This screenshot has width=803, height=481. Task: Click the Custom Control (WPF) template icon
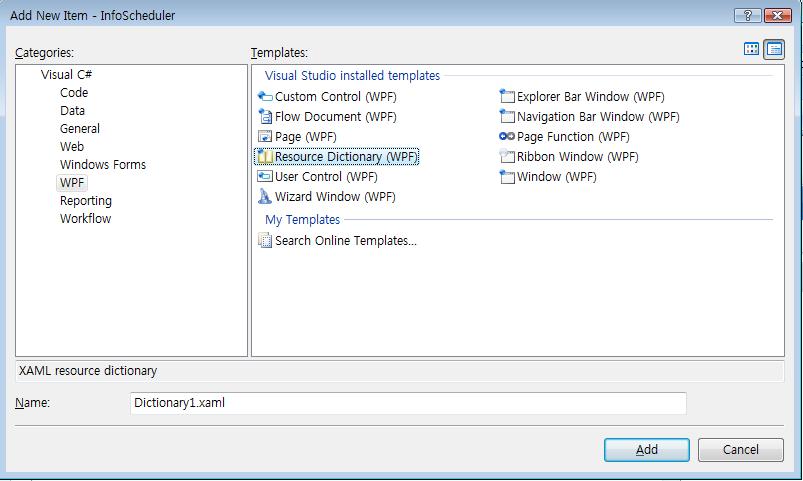tap(265, 96)
